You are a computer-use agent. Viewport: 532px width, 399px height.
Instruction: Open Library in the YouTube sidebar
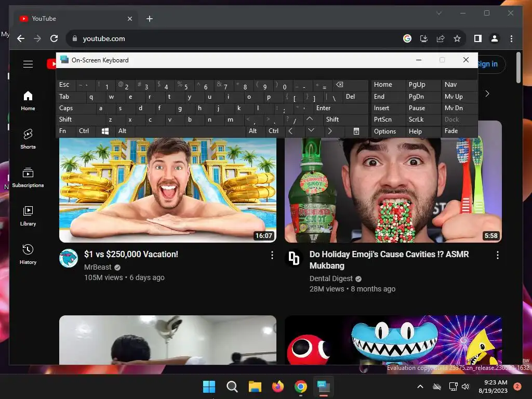(28, 216)
